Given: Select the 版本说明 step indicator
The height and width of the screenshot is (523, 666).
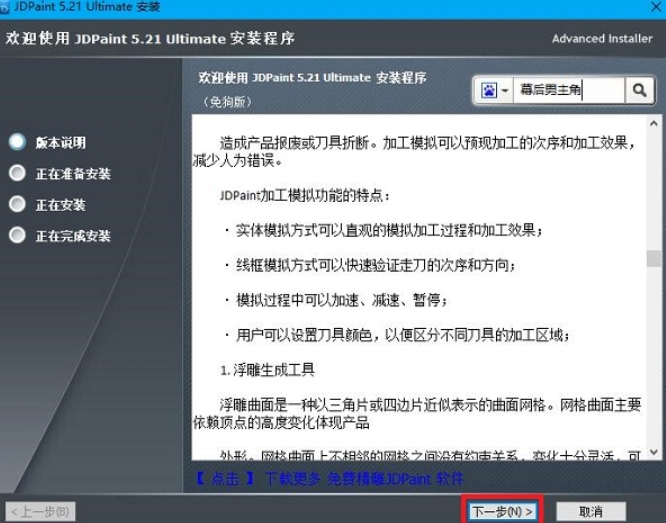Looking at the screenshot, I should click(x=17, y=141).
